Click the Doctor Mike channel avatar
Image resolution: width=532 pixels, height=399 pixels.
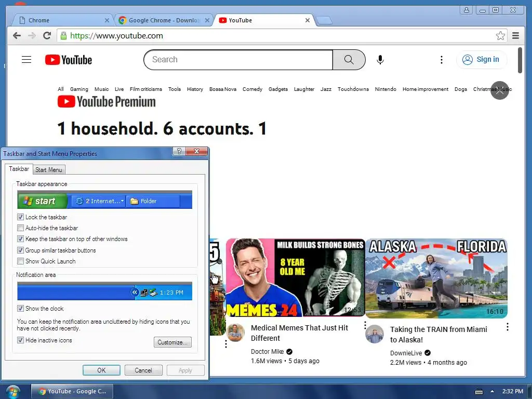(235, 332)
